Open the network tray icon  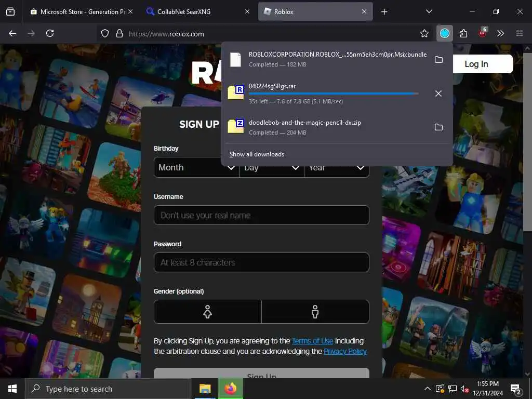coord(453,389)
